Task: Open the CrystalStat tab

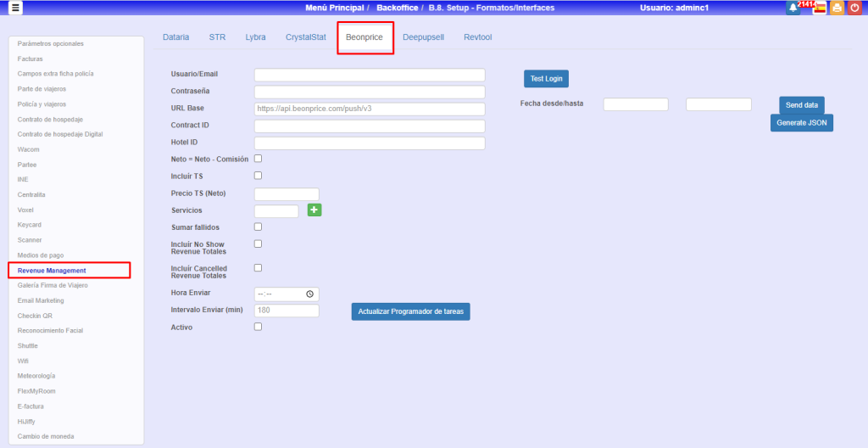Action: 306,38
